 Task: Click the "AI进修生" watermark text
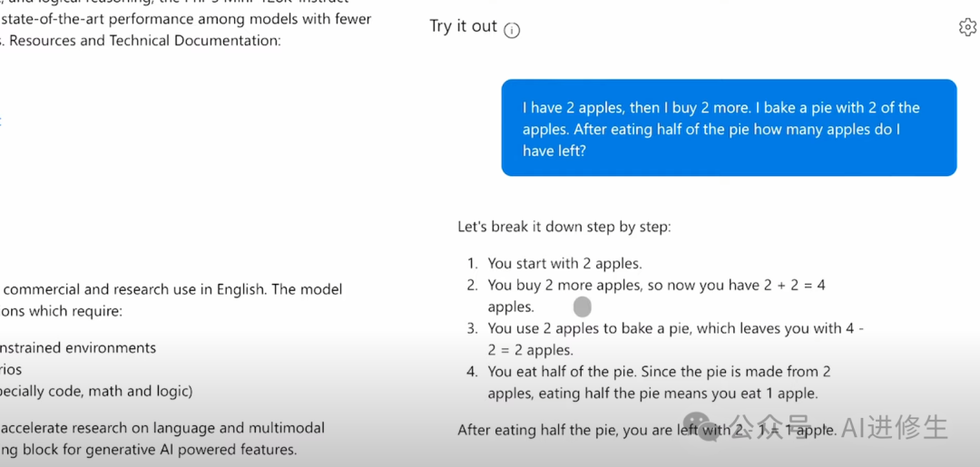coord(895,427)
